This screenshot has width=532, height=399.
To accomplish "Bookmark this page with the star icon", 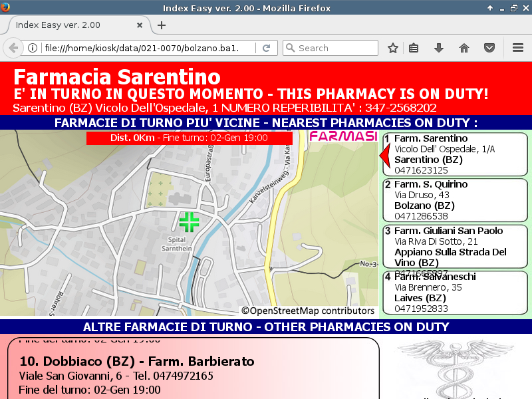I will coord(393,48).
